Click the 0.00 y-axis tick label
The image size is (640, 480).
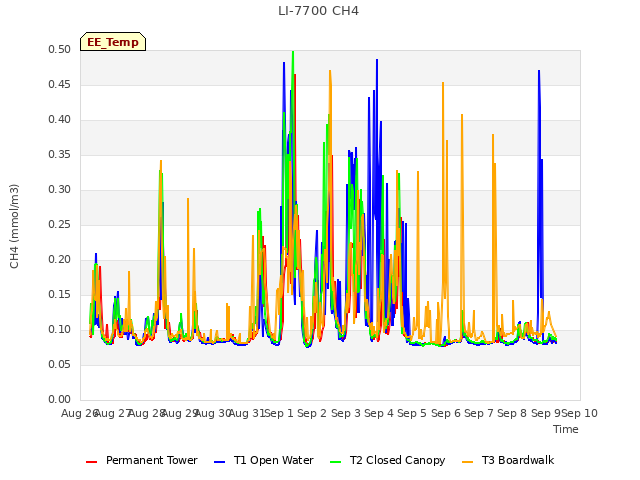point(60,399)
